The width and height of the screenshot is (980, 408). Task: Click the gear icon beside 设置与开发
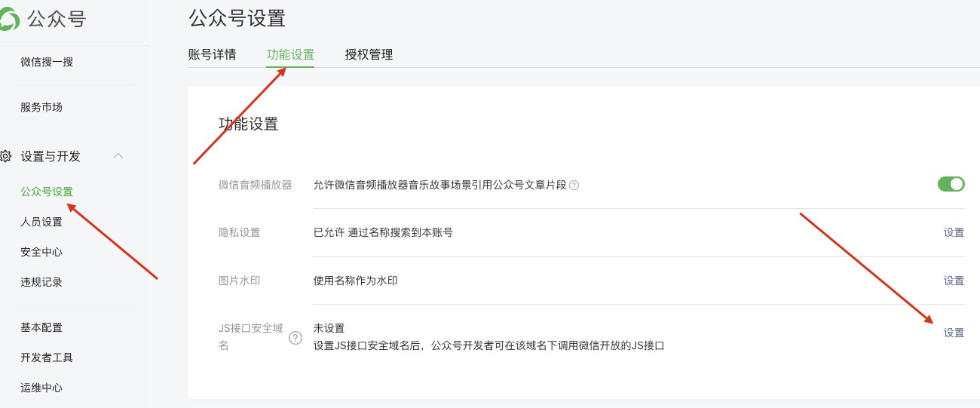point(6,156)
